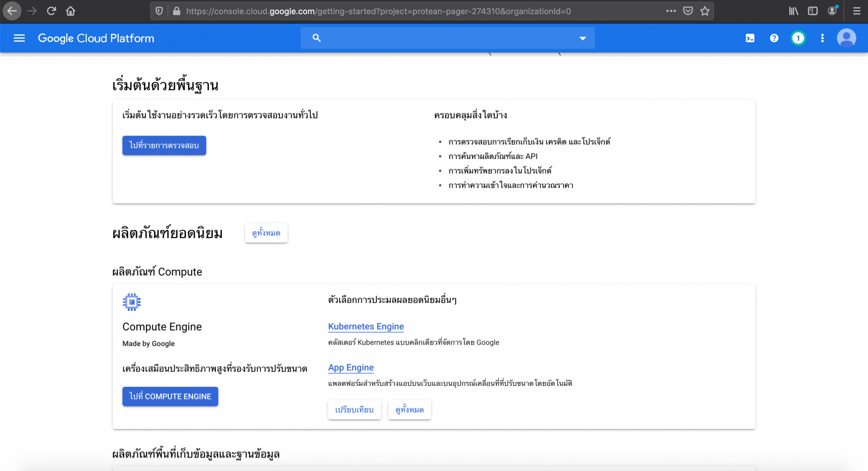Focus the console search field
Viewport: 868px width, 471px height.
click(448, 38)
